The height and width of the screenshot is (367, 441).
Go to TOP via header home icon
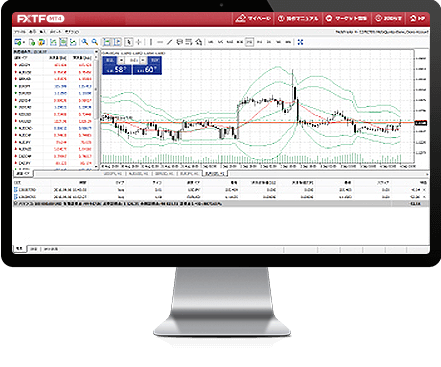click(417, 19)
